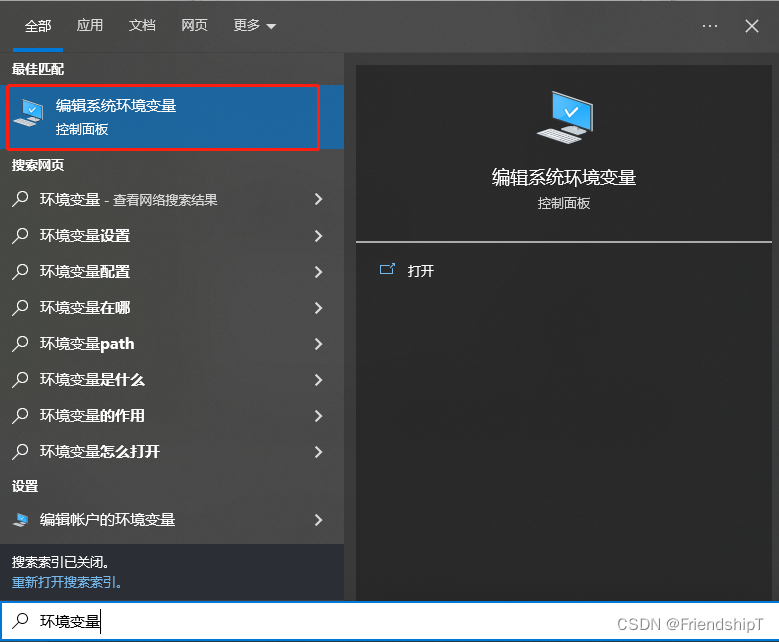Image resolution: width=779 pixels, height=642 pixels.
Task: Click the search box containing 环境变量
Action: tap(390, 621)
